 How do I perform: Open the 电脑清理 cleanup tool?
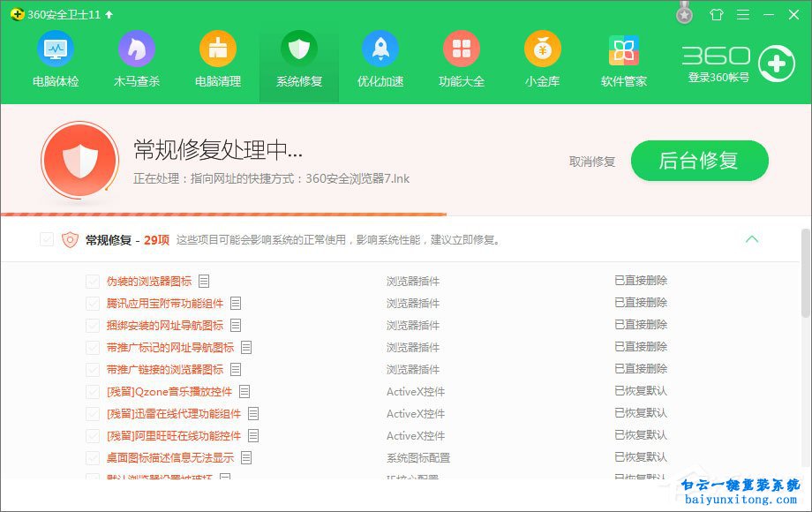click(217, 60)
